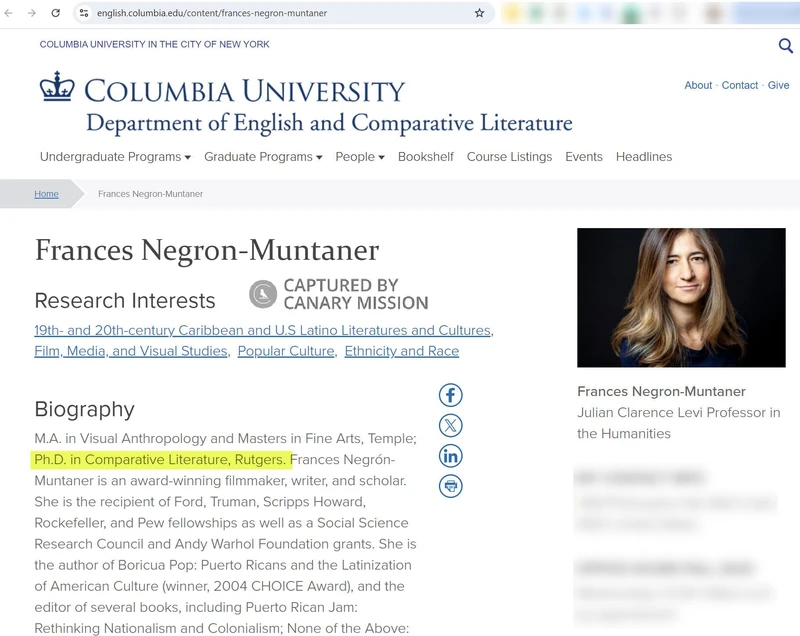Print the page using the printer icon
This screenshot has height=636, width=800.
point(451,487)
